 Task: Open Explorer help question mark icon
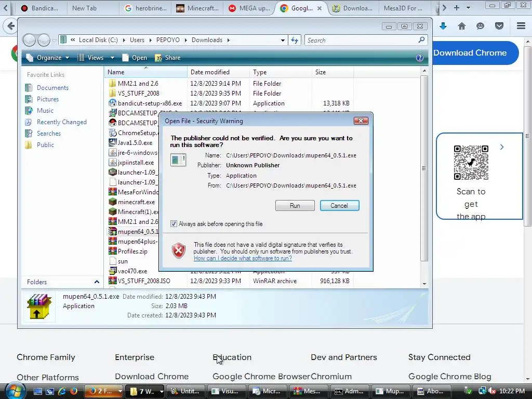pyautogui.click(x=420, y=58)
